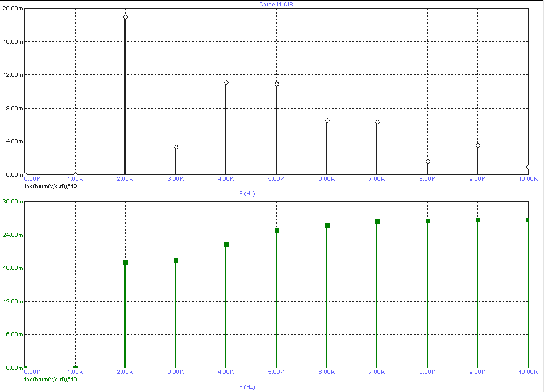Click the 2.00K x-axis label of the upper plot
The height and width of the screenshot is (392, 544).
point(125,179)
